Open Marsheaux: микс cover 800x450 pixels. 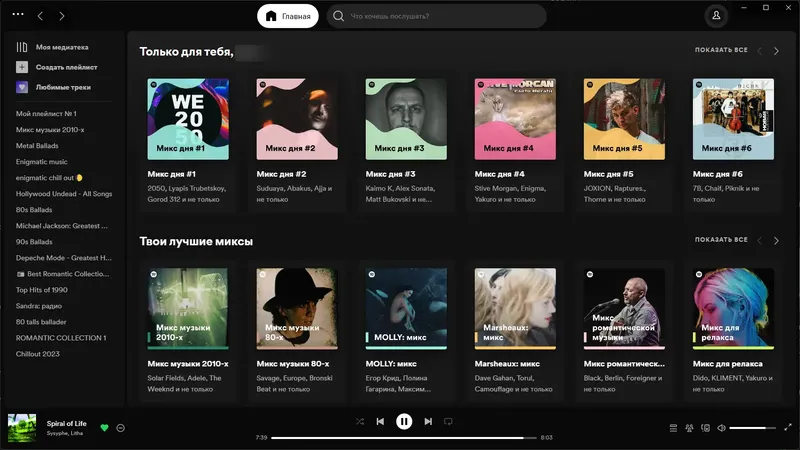[515, 309]
